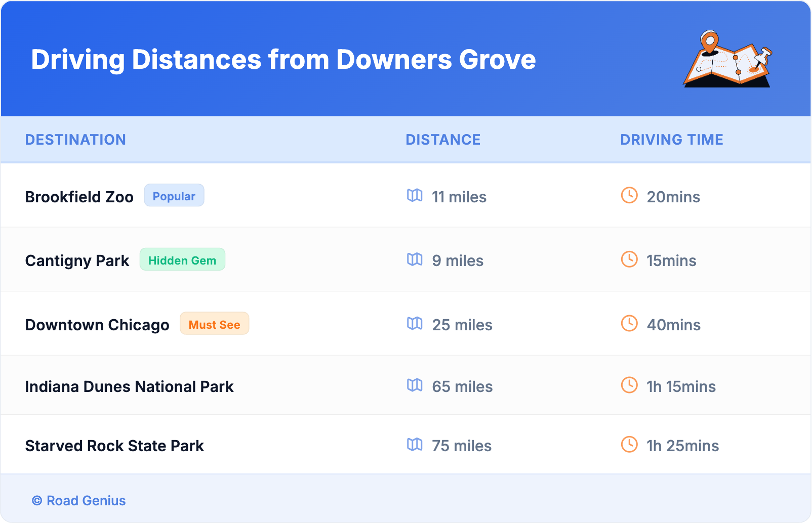Select the Starved Rock State Park name
The image size is (812, 523).
(x=114, y=446)
